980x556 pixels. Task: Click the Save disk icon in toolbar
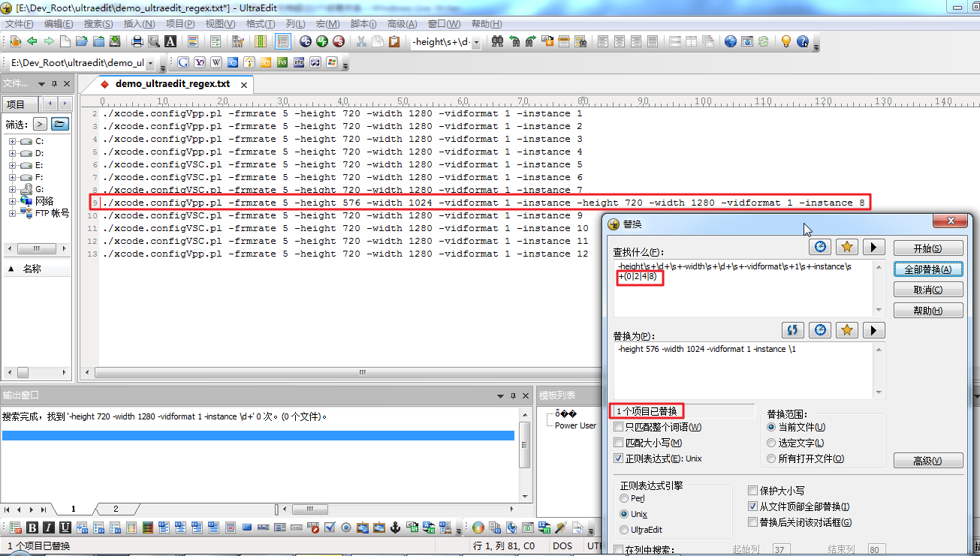click(x=115, y=41)
